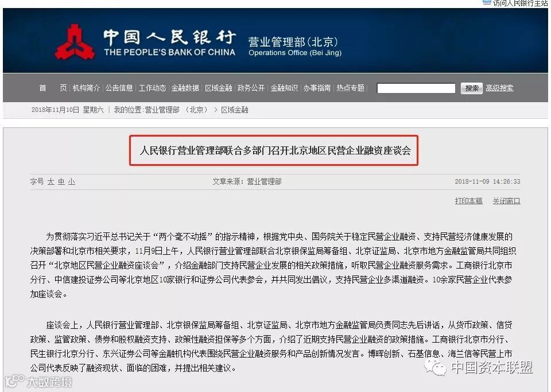
Task: Open the 机构简介 menu item
Action: pyautogui.click(x=86, y=88)
